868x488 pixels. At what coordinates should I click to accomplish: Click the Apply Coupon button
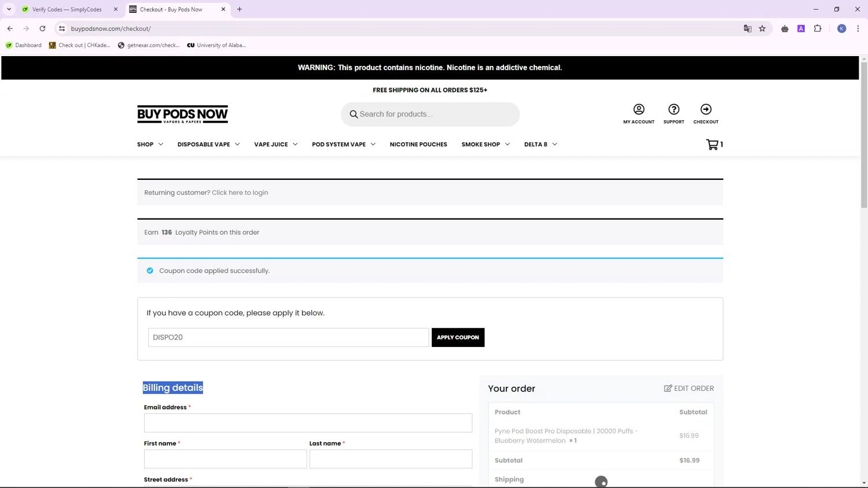(x=458, y=338)
